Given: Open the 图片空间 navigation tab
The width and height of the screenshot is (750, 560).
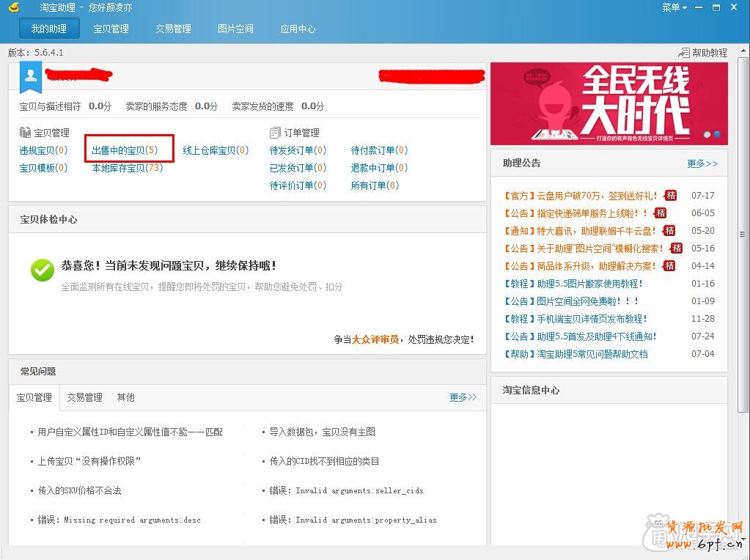Looking at the screenshot, I should pyautogui.click(x=235, y=29).
